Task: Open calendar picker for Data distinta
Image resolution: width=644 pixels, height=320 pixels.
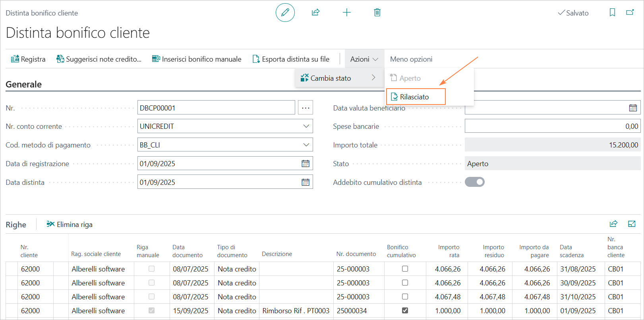Action: click(305, 182)
